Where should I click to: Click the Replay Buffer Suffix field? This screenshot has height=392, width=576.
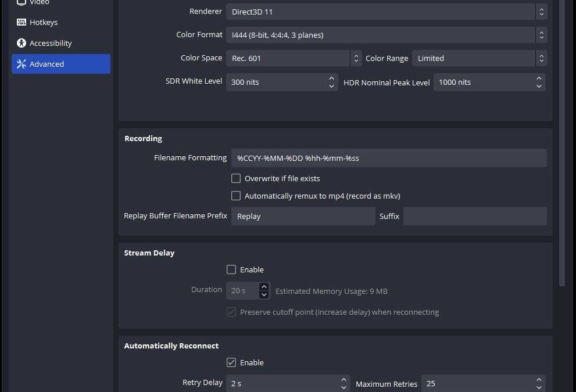(x=474, y=216)
